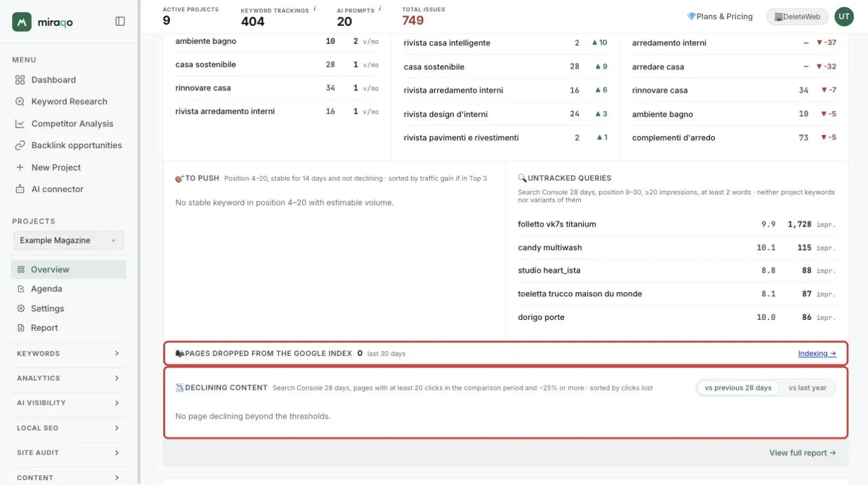Click the Competitor Analysis chart icon
Image resolution: width=868 pixels, height=485 pixels.
click(x=20, y=124)
